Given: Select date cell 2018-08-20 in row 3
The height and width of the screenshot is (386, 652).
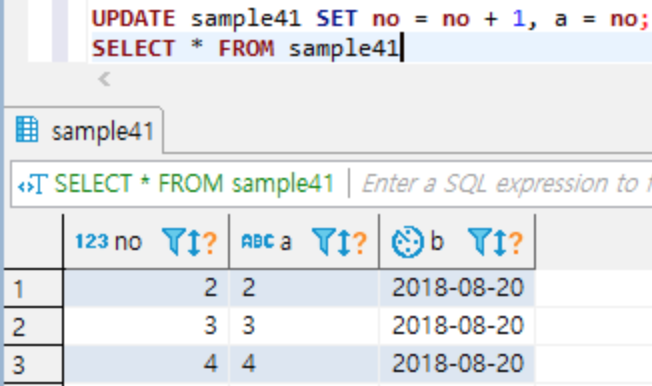Looking at the screenshot, I should coord(457,364).
